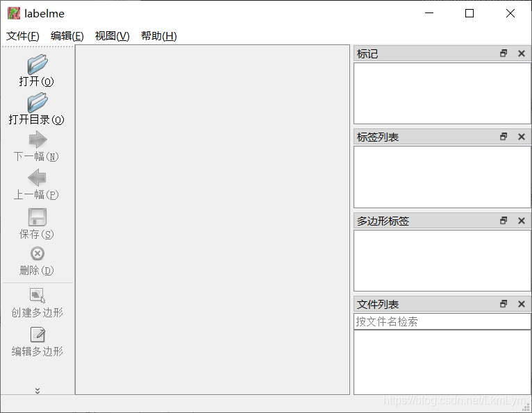Close the 多边形标签 panel
The image size is (532, 413).
point(522,221)
